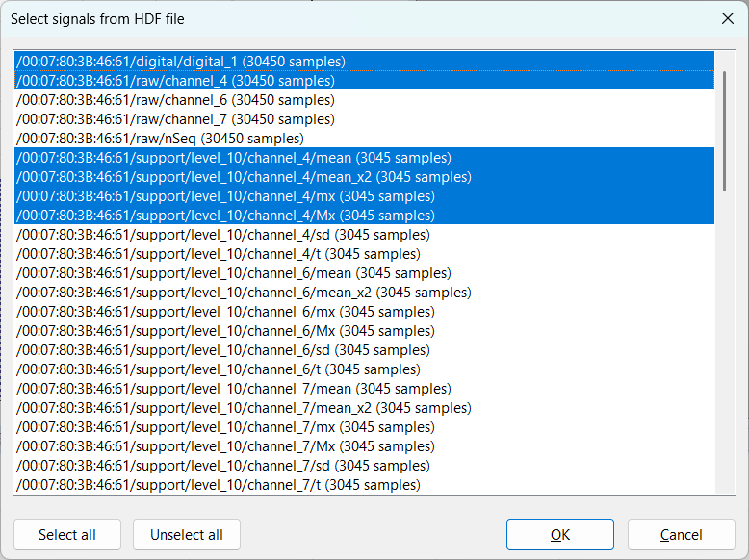Select the level_10 channel_4 t signal

click(218, 254)
